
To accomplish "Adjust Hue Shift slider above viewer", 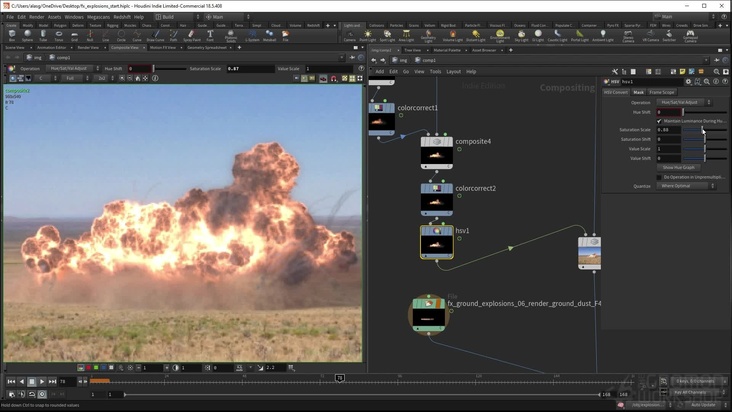I will click(x=154, y=69).
